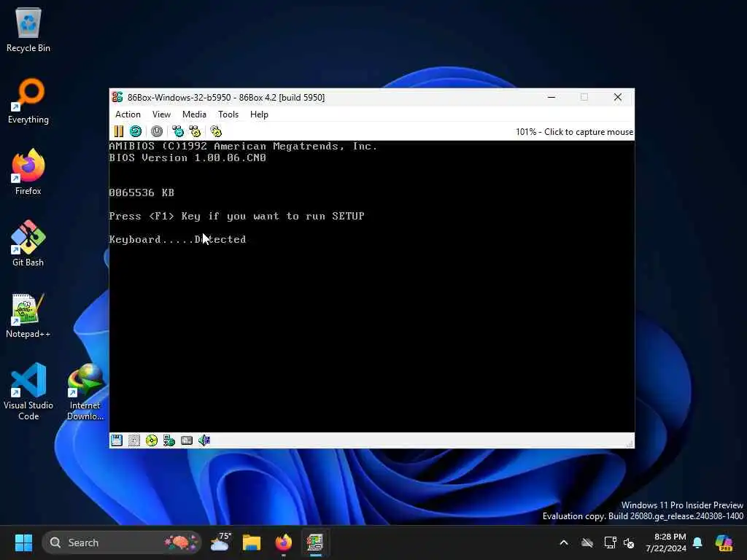Open the Copilot preview icon in taskbar
This screenshot has width=747, height=560.
click(x=724, y=542)
